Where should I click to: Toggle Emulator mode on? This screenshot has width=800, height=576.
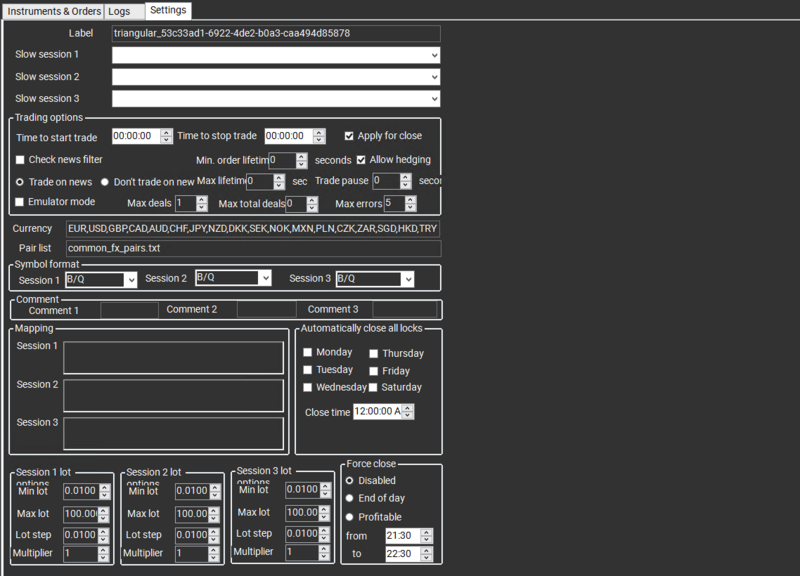point(18,201)
